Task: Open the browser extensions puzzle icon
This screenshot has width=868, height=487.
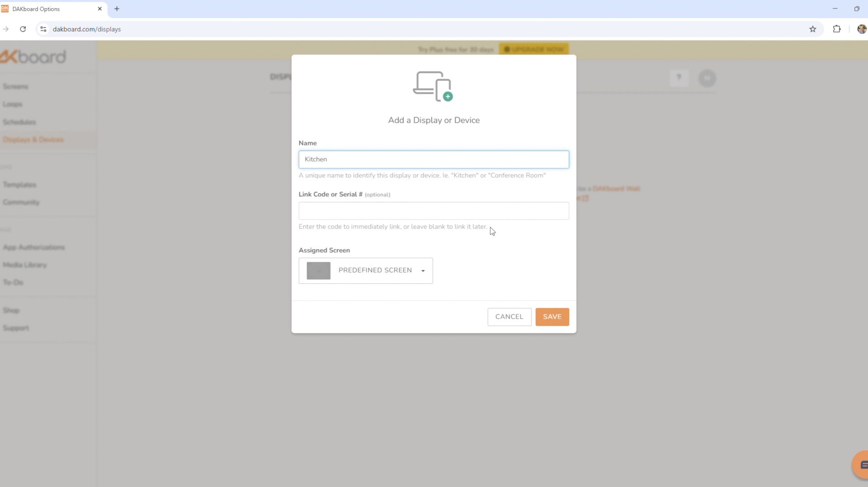Action: [x=836, y=29]
